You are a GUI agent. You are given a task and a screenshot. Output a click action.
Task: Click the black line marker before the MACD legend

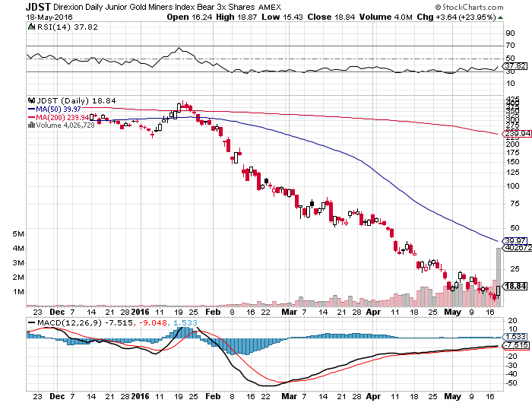tap(32, 322)
